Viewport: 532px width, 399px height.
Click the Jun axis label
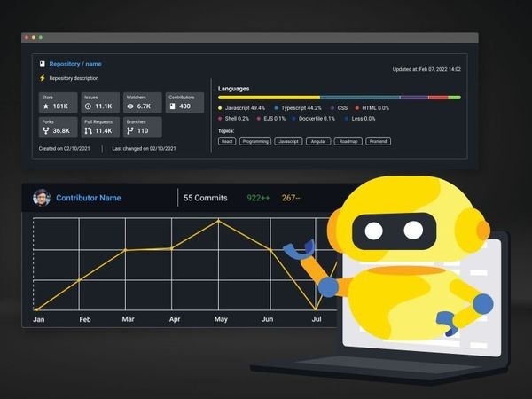(x=268, y=319)
